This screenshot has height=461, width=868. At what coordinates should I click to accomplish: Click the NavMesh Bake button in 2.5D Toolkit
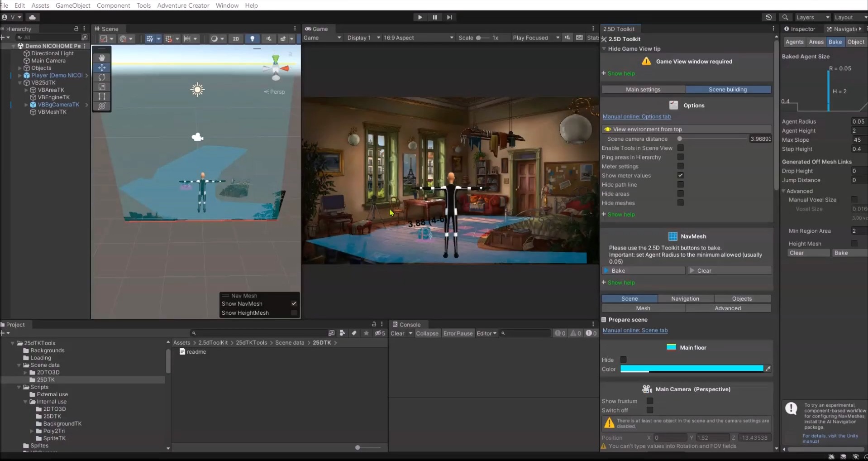pyautogui.click(x=644, y=271)
